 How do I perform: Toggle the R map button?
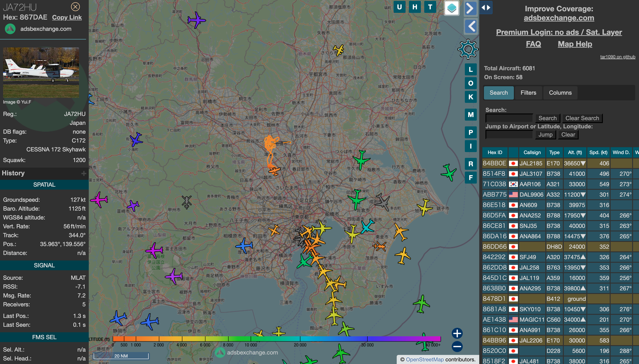point(471,164)
